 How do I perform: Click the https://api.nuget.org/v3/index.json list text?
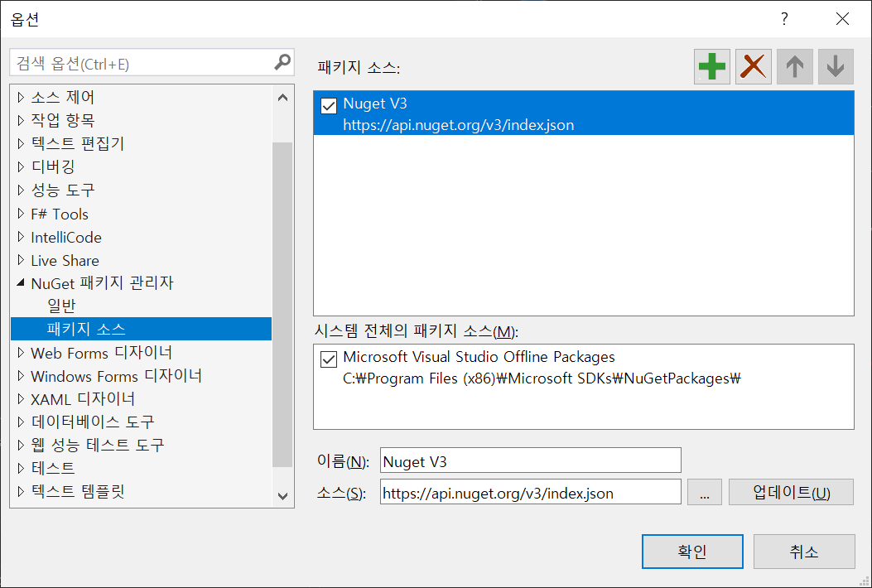pos(458,125)
